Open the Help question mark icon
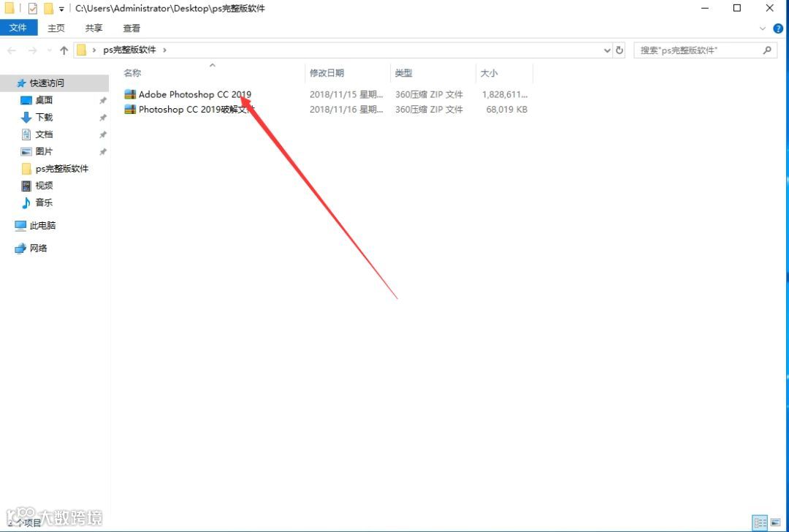Screen dimensions: 789x532 coord(778,28)
